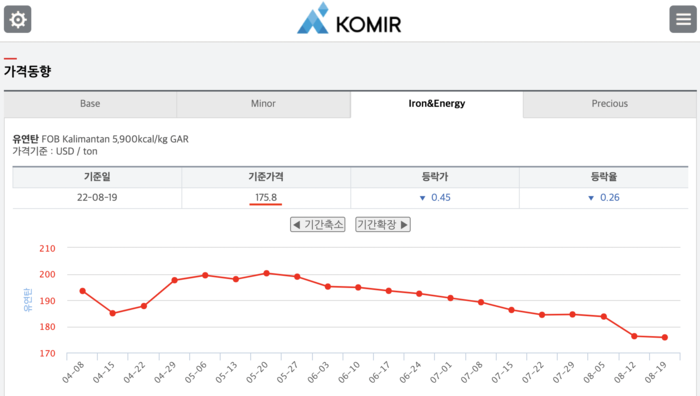
Task: Click the 유연탄 vertical axis label
Action: pos(28,300)
